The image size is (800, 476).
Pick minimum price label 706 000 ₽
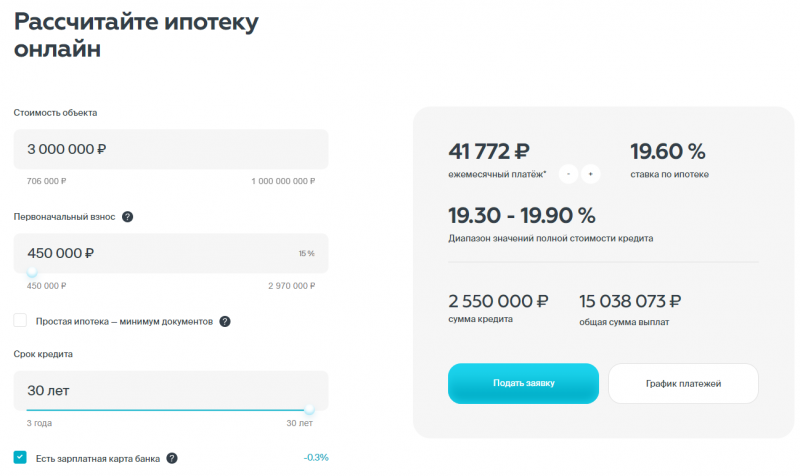click(46, 181)
